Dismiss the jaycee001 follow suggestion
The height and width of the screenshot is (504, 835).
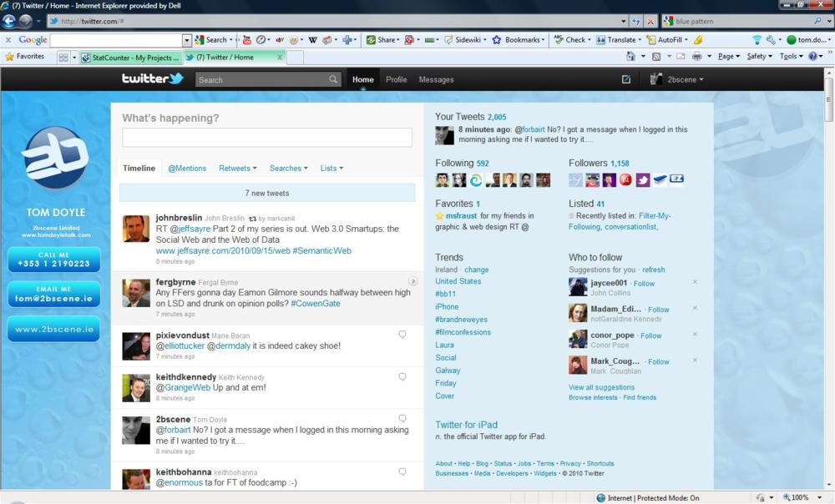point(695,282)
